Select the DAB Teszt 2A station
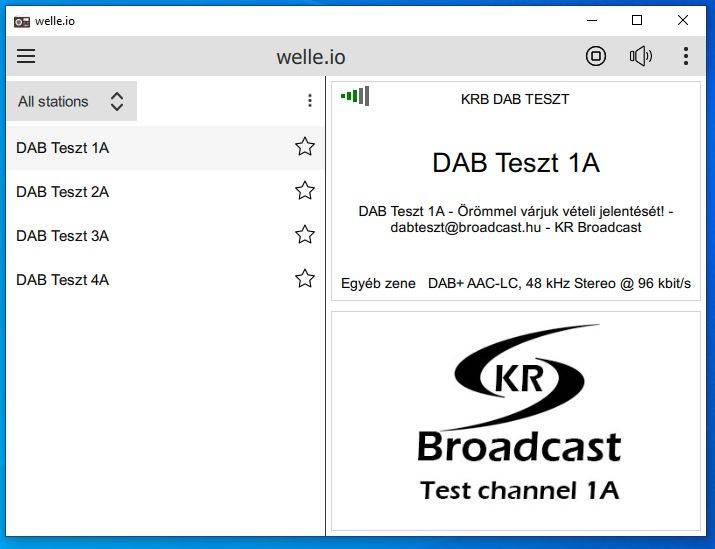Image resolution: width=715 pixels, height=549 pixels. [165, 192]
